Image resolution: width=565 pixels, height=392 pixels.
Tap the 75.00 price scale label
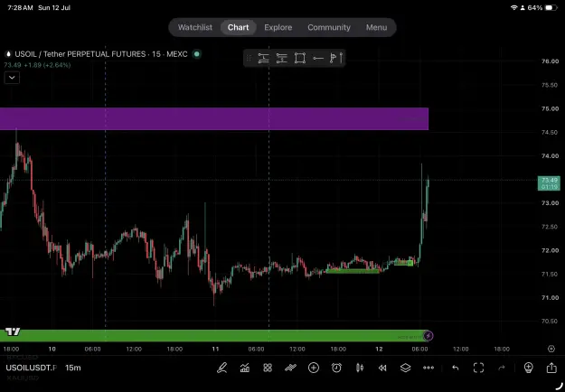(550, 108)
